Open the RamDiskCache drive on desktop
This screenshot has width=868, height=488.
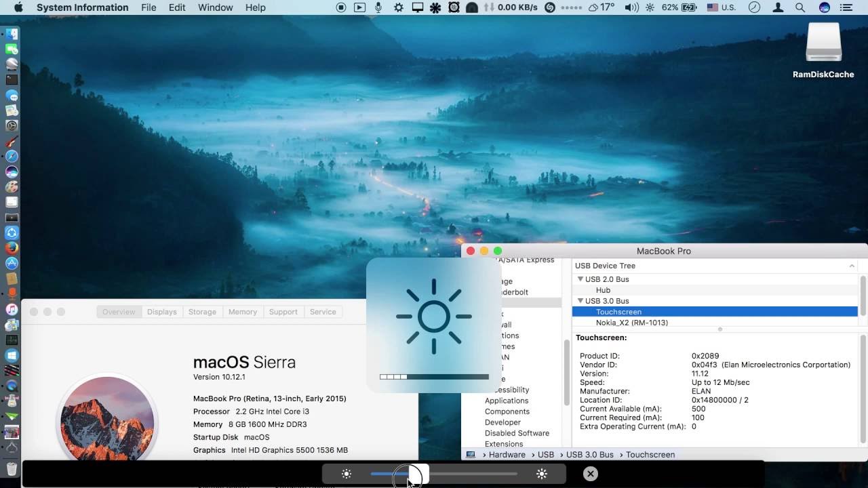click(x=823, y=51)
